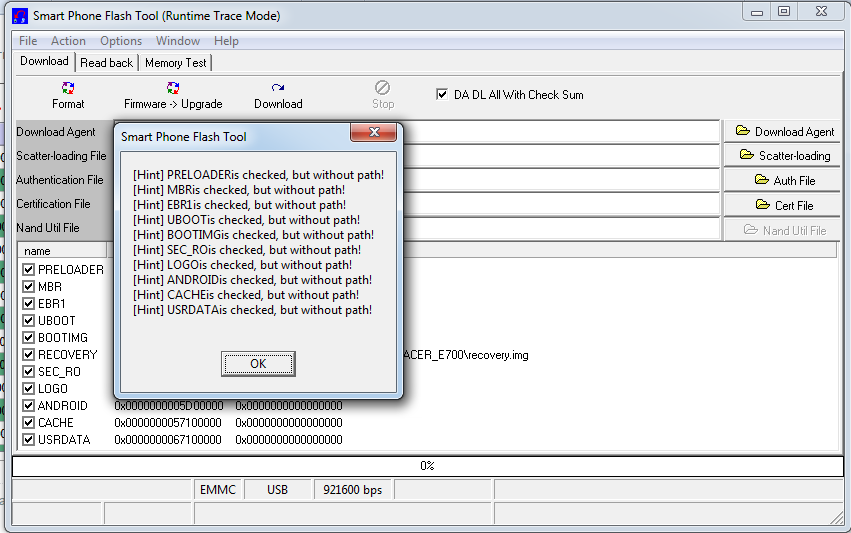Click the greyed Nand Util File button
851x533 pixels.
[x=782, y=230]
